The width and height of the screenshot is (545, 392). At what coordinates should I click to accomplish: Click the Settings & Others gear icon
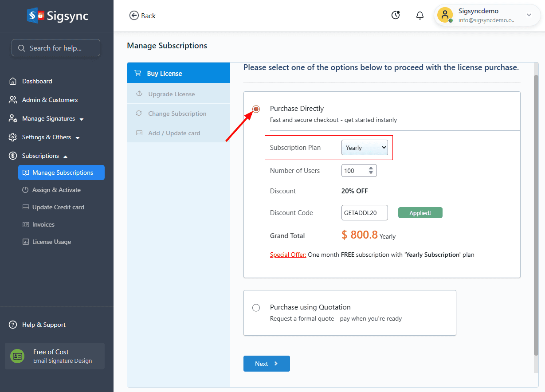(x=13, y=137)
